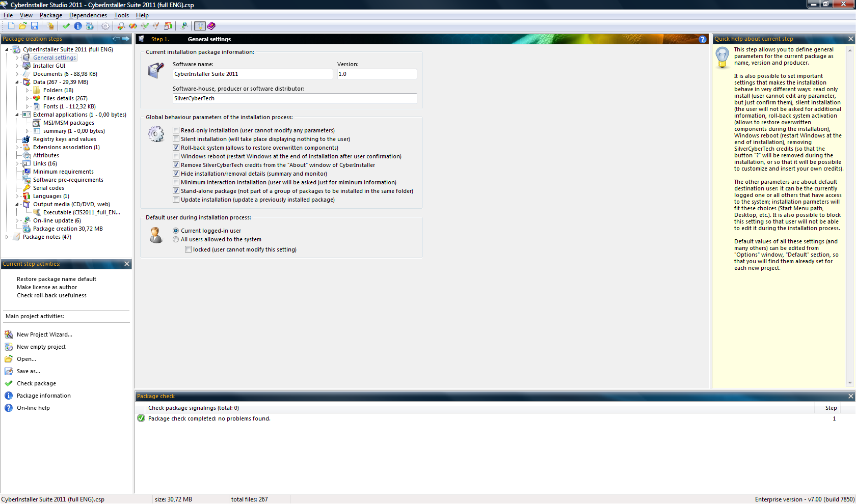Image resolution: width=856 pixels, height=504 pixels.
Task: Click Make license as author
Action: coord(47,287)
